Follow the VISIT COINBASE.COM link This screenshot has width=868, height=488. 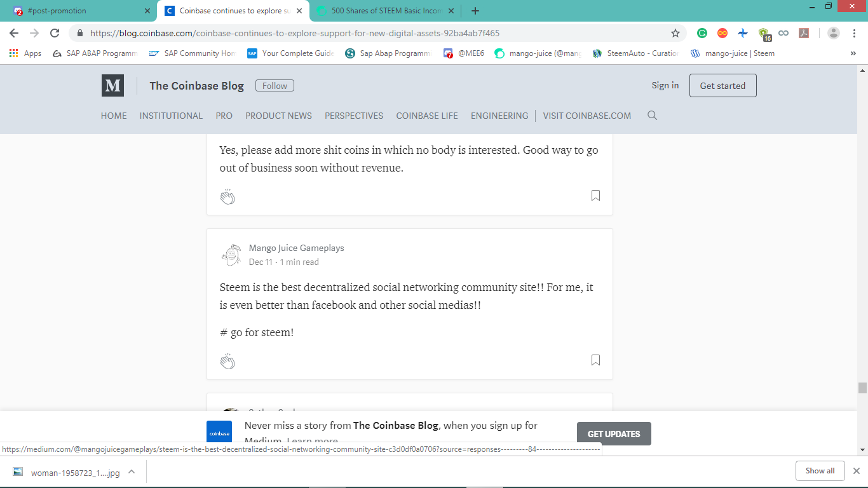coord(587,116)
